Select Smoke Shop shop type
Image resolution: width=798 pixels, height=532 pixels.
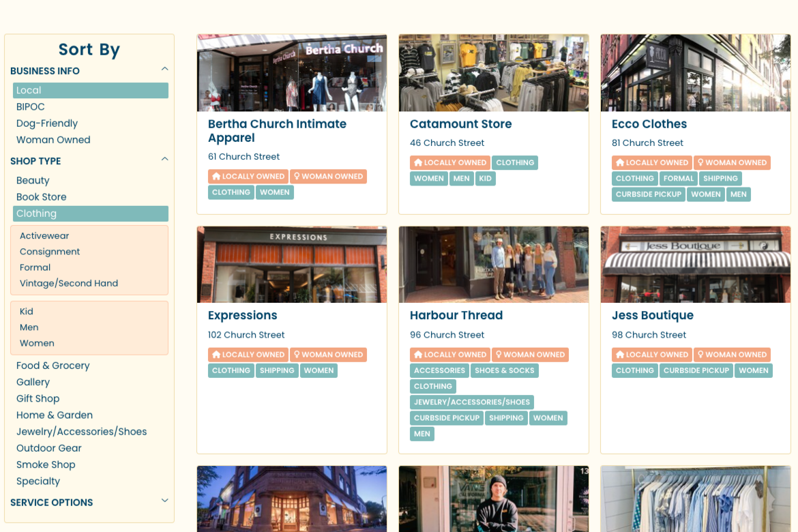click(x=46, y=464)
